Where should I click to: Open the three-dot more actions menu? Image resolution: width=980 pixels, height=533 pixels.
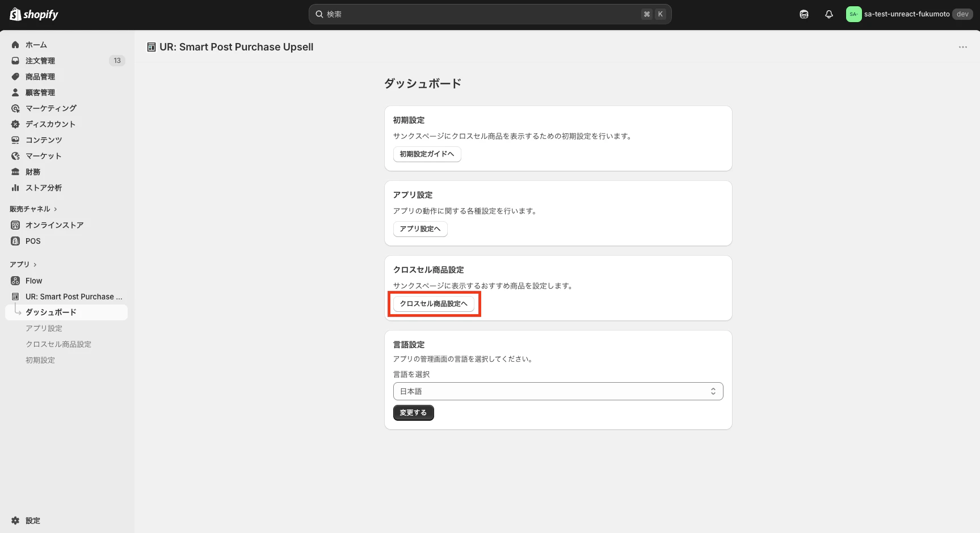point(963,47)
